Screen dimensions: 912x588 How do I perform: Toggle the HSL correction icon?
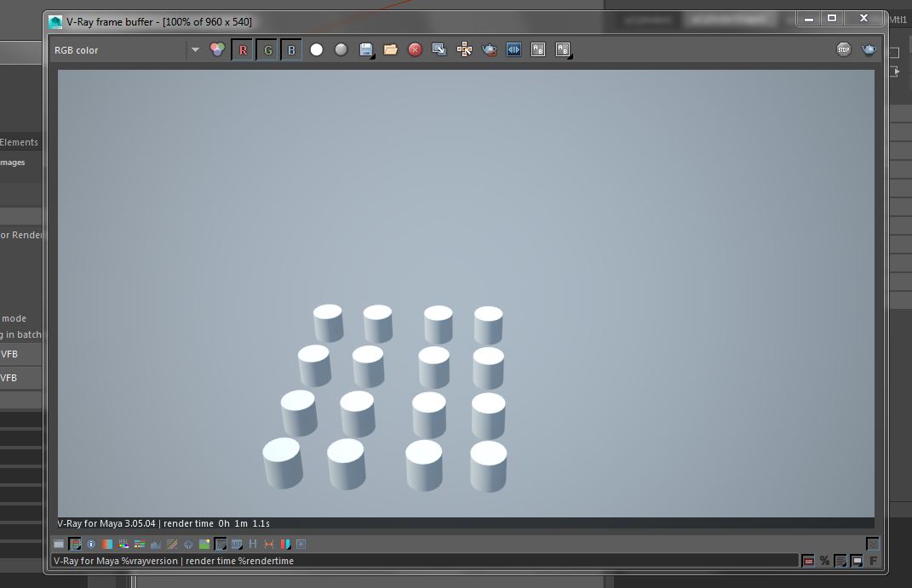123,545
